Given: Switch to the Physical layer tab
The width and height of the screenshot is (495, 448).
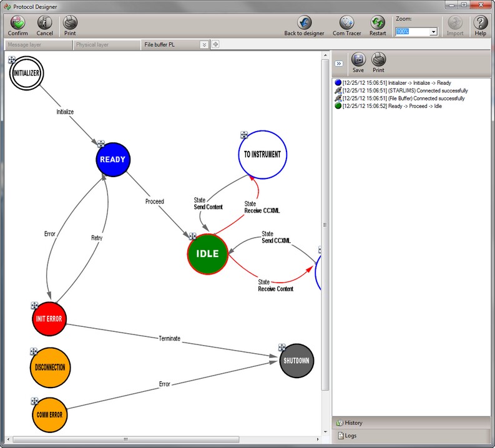Looking at the screenshot, I should tap(106, 45).
